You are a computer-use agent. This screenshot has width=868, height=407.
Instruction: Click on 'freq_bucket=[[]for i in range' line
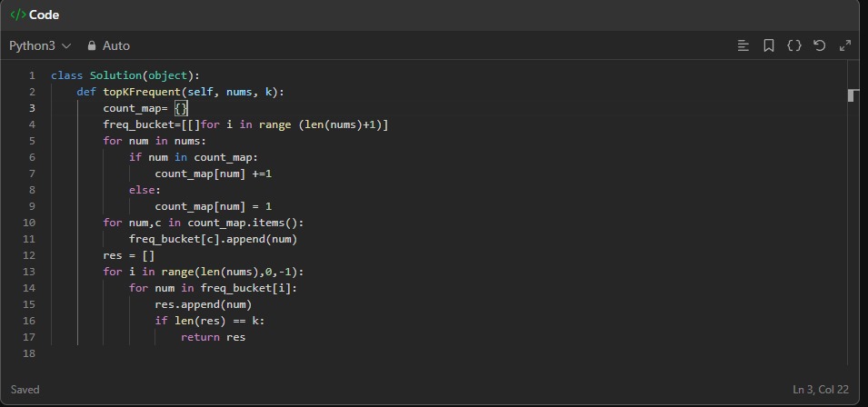(245, 124)
